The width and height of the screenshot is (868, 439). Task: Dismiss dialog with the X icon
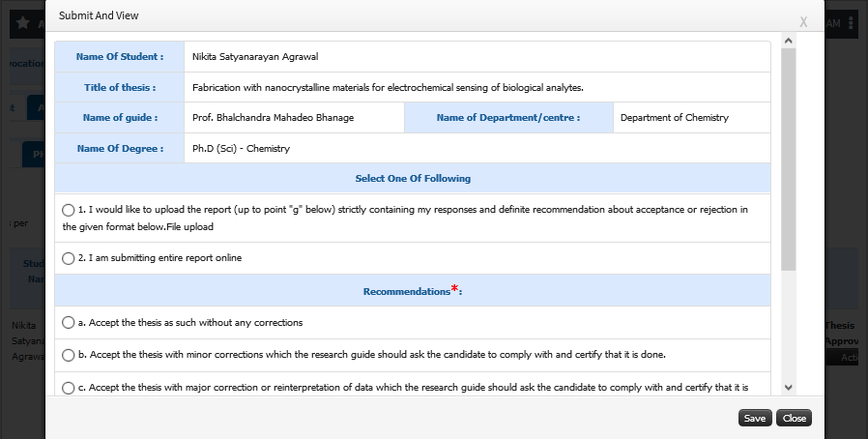pos(803,22)
